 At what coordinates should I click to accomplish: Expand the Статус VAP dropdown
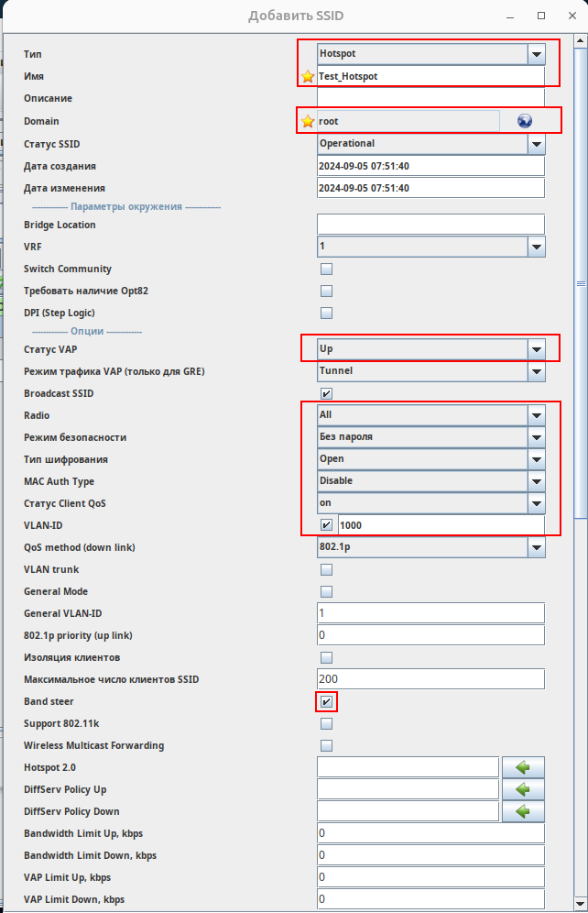[536, 349]
